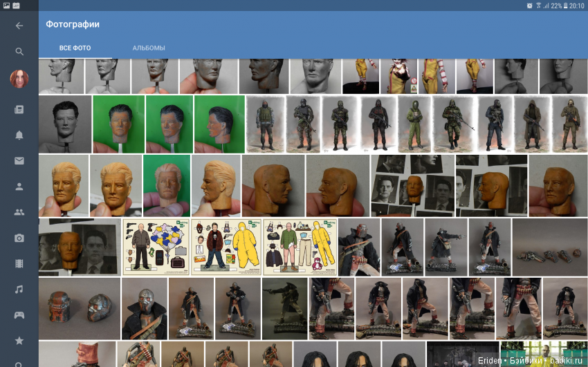
Task: Open gray photo of black-haired head sculpt
Action: click(x=64, y=124)
